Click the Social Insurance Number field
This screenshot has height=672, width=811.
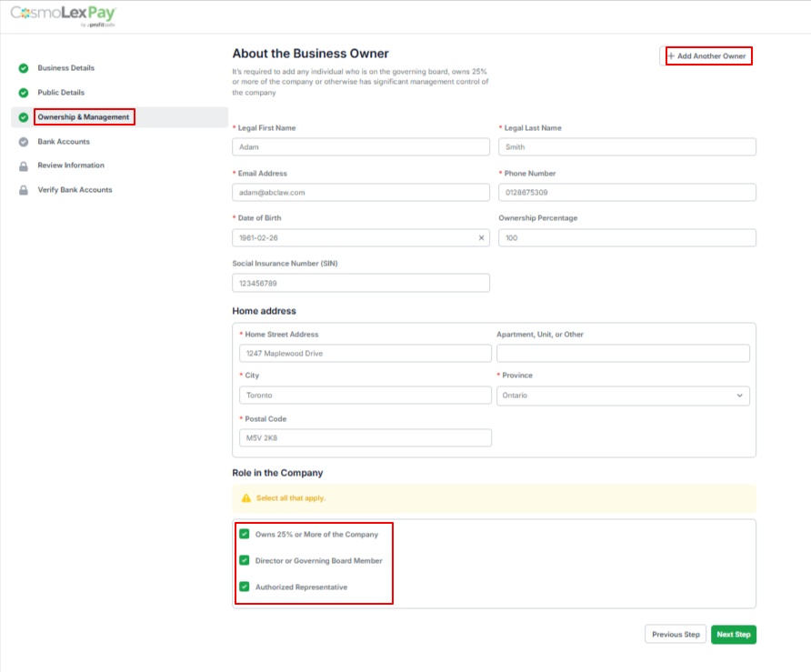pos(361,283)
